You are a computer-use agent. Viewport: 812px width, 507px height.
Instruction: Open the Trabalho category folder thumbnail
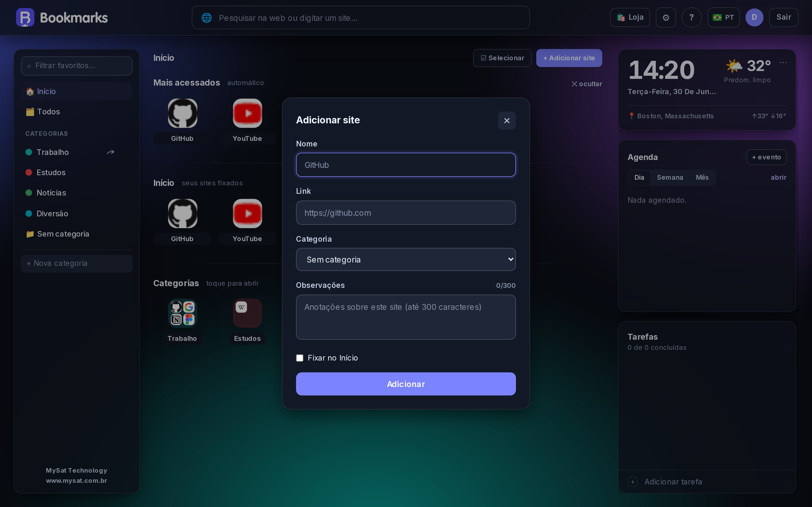tap(182, 313)
